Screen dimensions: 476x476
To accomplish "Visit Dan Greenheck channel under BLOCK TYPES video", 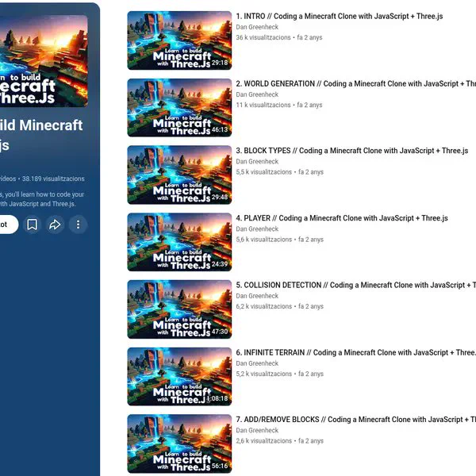I will (x=257, y=162).
